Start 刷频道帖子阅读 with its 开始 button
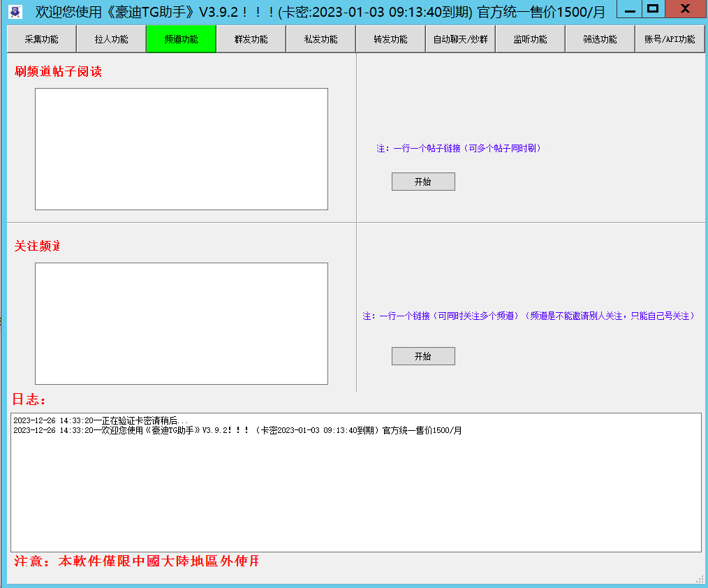The image size is (708, 588). [x=423, y=182]
